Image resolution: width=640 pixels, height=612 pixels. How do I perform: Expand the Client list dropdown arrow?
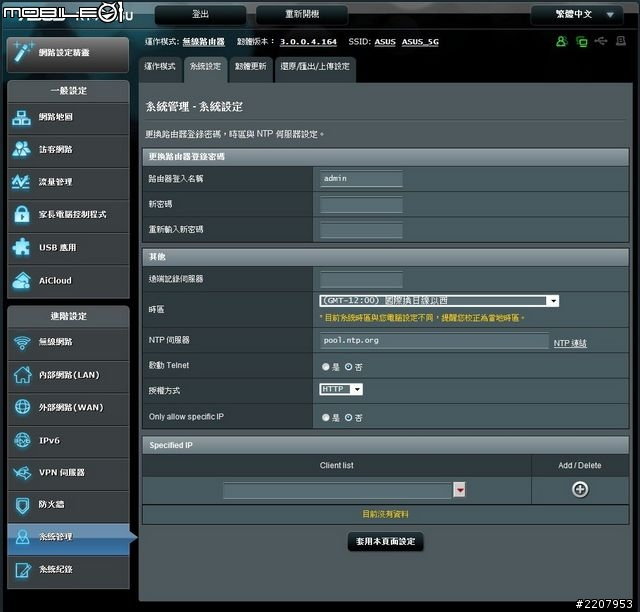coord(460,490)
